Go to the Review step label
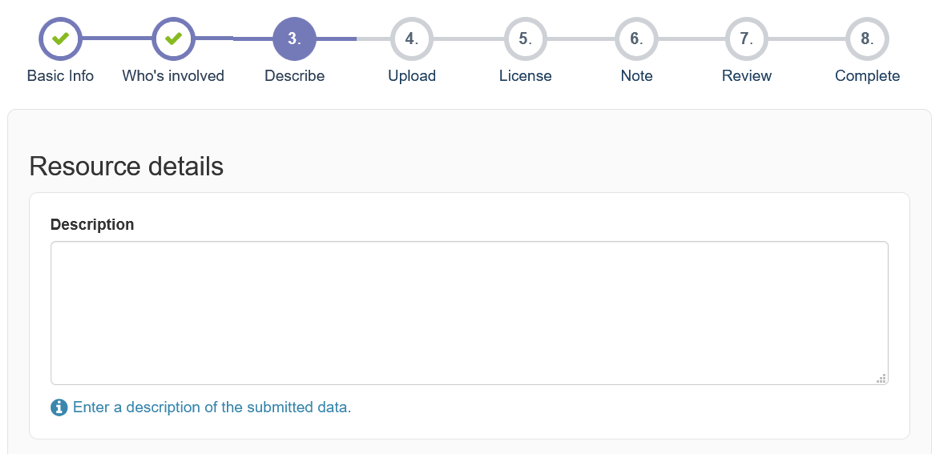 click(746, 76)
